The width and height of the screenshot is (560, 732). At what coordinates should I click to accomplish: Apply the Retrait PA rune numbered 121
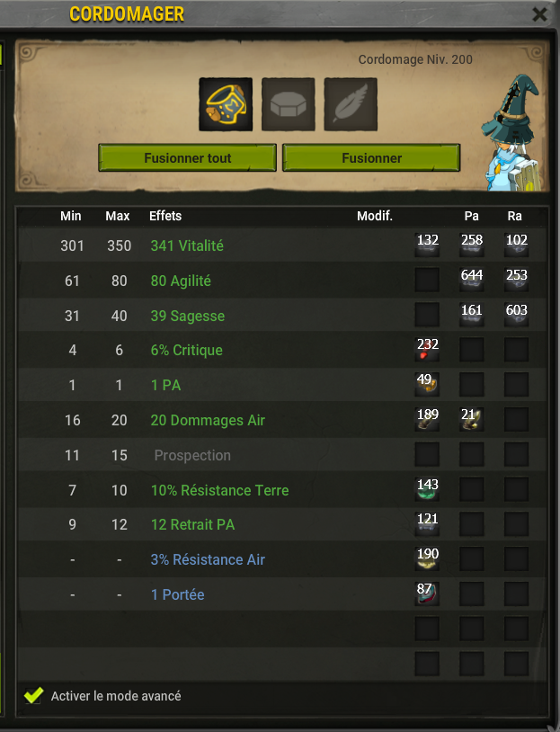[427, 523]
